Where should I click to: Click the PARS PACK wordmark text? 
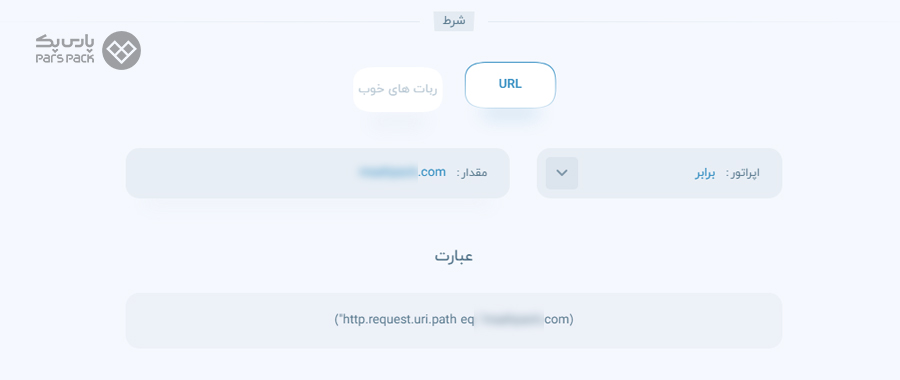point(65,58)
